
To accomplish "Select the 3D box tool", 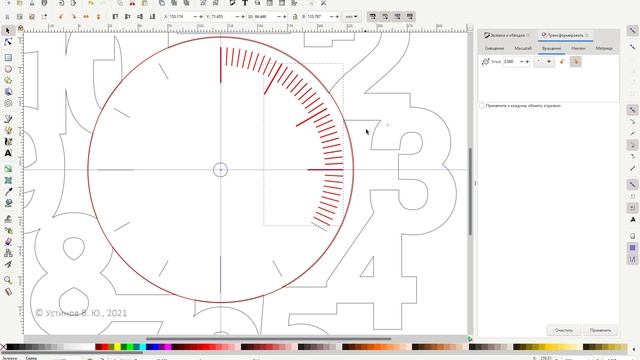I will [8, 92].
